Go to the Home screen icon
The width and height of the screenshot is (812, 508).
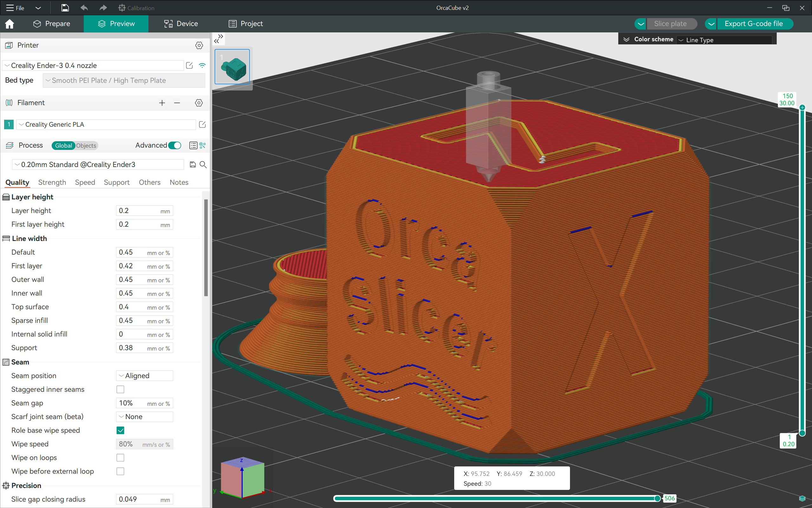pos(10,24)
